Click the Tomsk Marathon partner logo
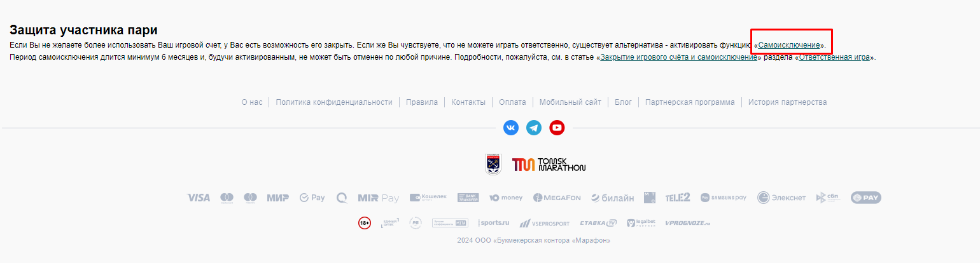The height and width of the screenshot is (263, 980). [549, 165]
